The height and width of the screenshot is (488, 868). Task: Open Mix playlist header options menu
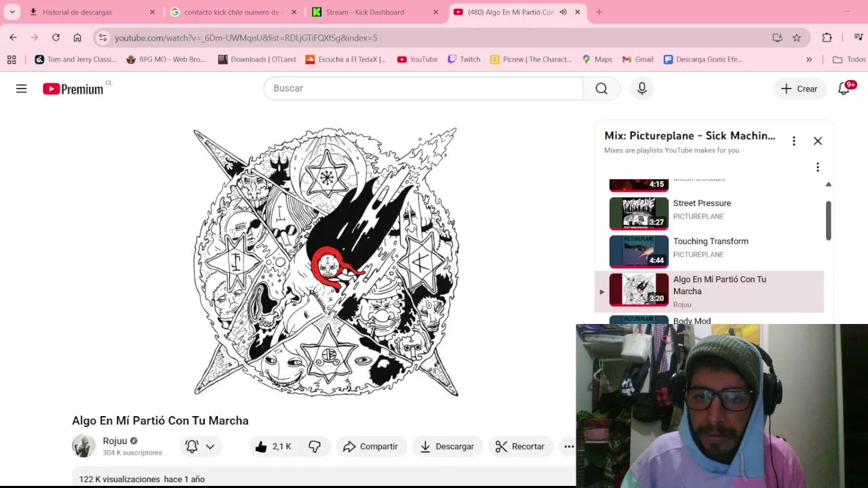tap(794, 141)
